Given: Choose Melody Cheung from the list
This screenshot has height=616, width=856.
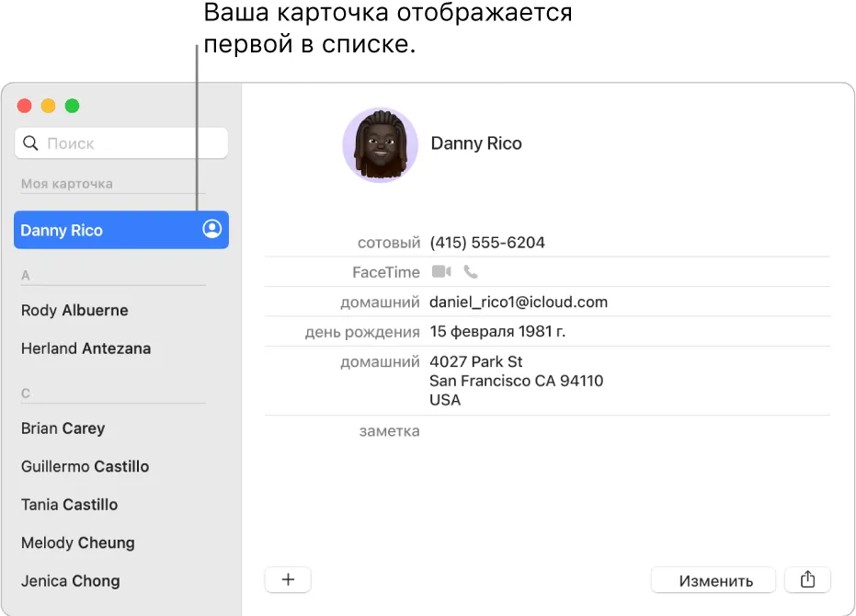Looking at the screenshot, I should [x=77, y=542].
